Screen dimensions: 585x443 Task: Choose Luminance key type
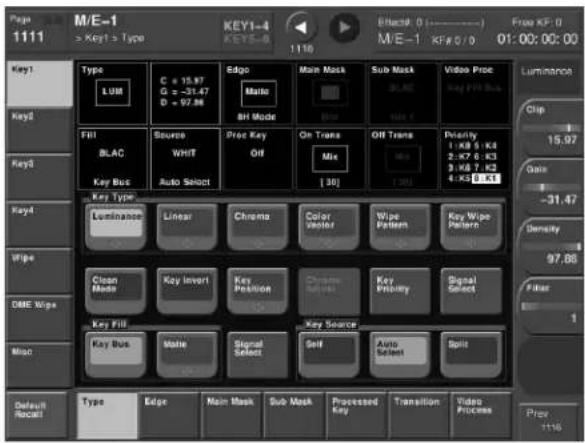point(116,227)
